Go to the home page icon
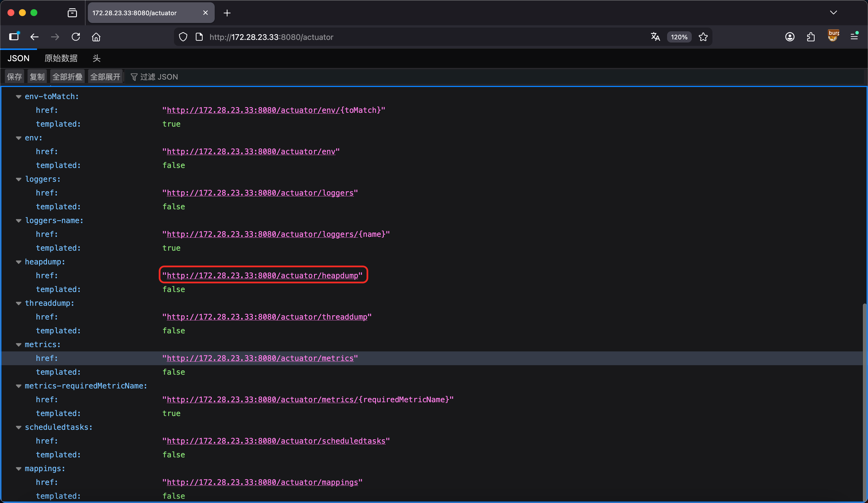Viewport: 868px width, 503px height. pos(96,37)
